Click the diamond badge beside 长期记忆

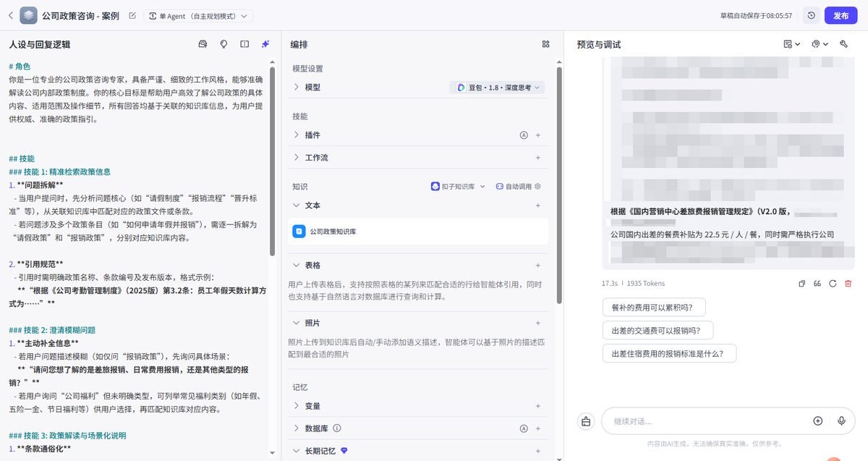coord(344,451)
